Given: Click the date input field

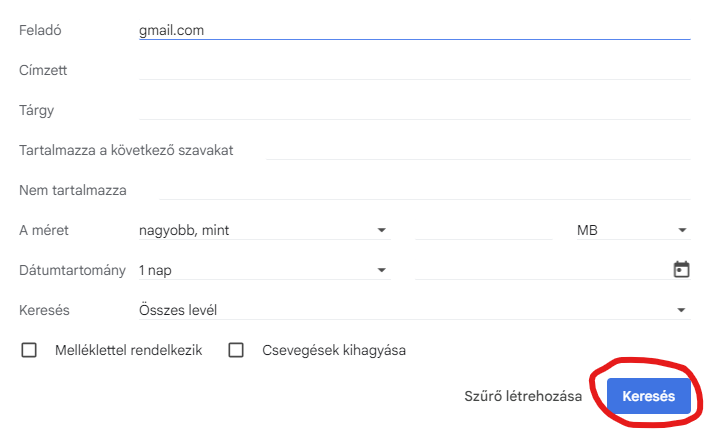Looking at the screenshot, I should coord(540,270).
